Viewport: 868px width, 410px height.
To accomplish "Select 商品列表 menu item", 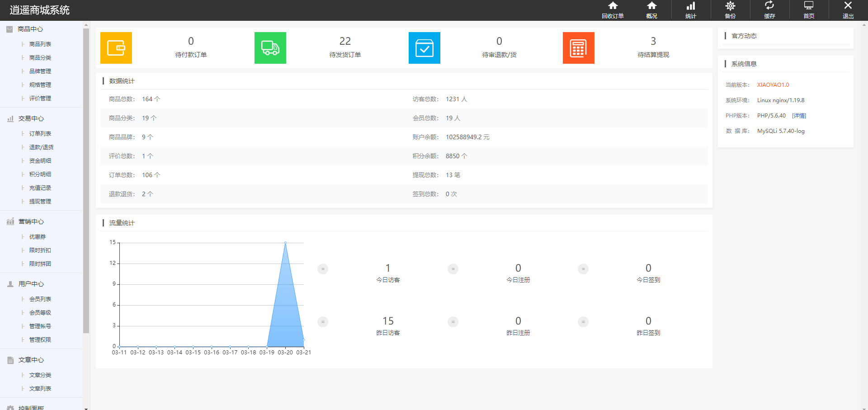I will 40,44.
